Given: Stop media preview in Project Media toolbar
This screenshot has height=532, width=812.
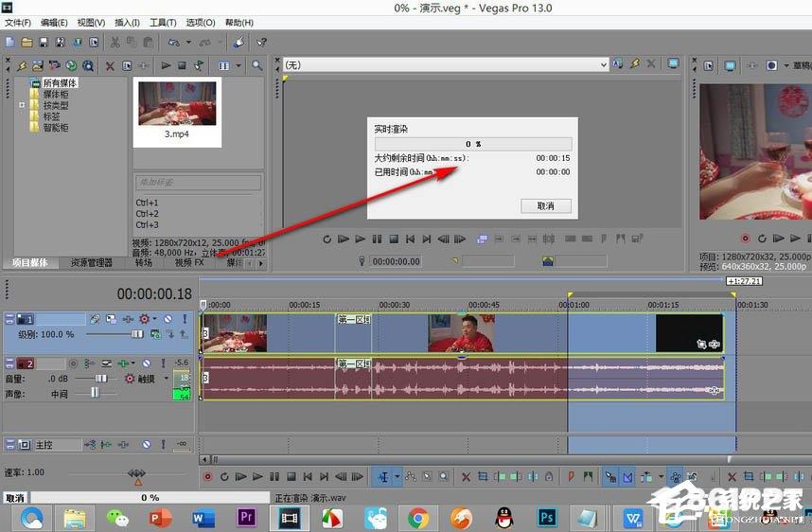Looking at the screenshot, I should point(182,65).
